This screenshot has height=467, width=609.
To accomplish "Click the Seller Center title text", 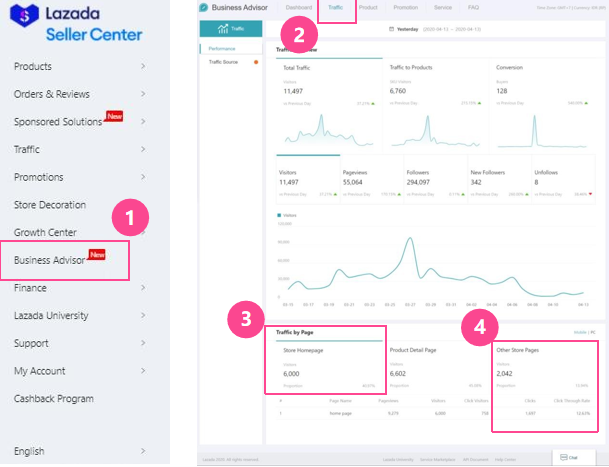I will (x=94, y=35).
